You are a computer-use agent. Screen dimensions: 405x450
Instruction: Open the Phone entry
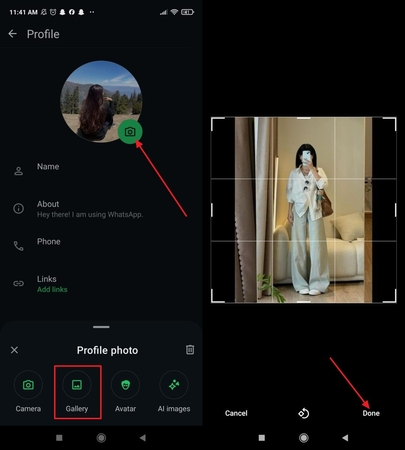click(101, 246)
